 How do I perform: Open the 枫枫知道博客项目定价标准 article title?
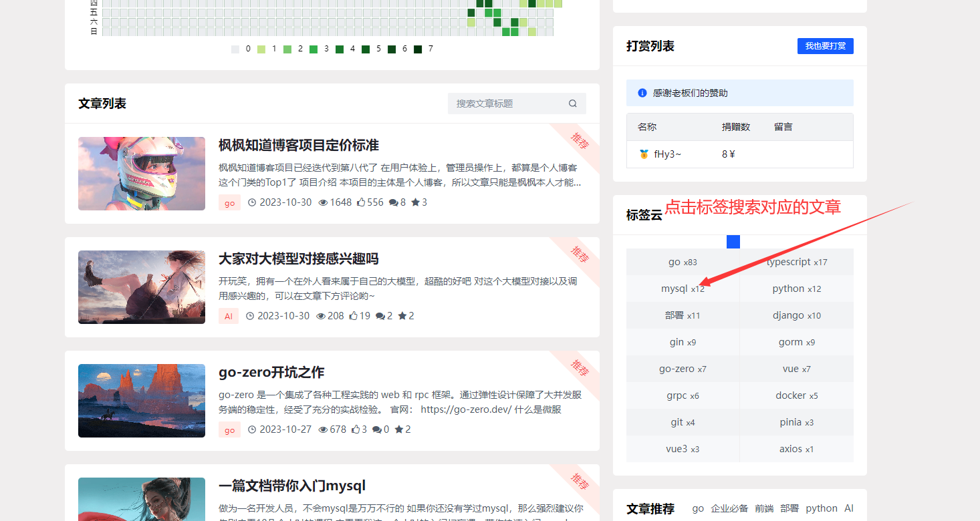pos(299,145)
